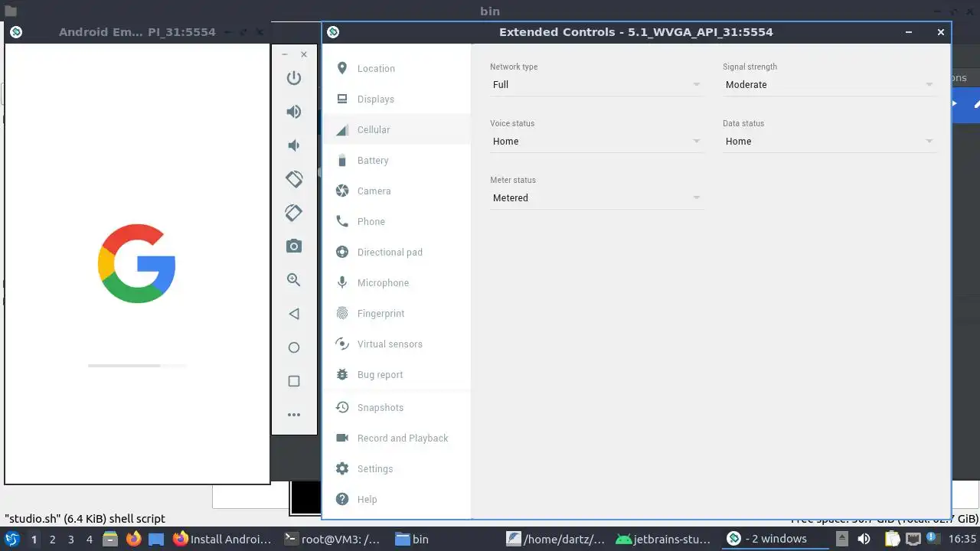The height and width of the screenshot is (551, 980).
Task: Click the clock showing 16:35
Action: pyautogui.click(x=962, y=540)
